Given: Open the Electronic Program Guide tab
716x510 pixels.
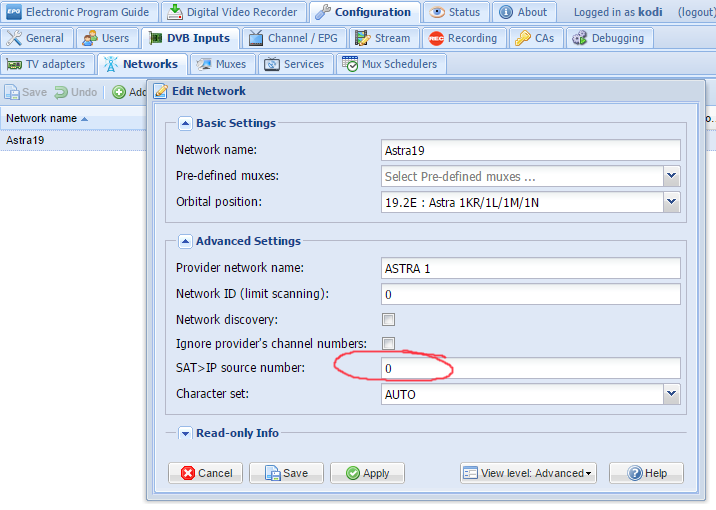Looking at the screenshot, I should pyautogui.click(x=79, y=12).
